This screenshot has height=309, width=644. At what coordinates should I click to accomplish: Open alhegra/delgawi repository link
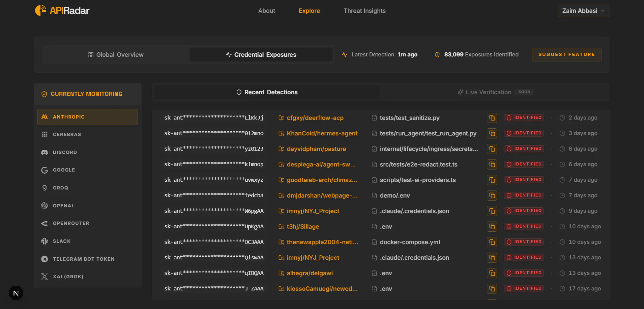click(x=306, y=273)
